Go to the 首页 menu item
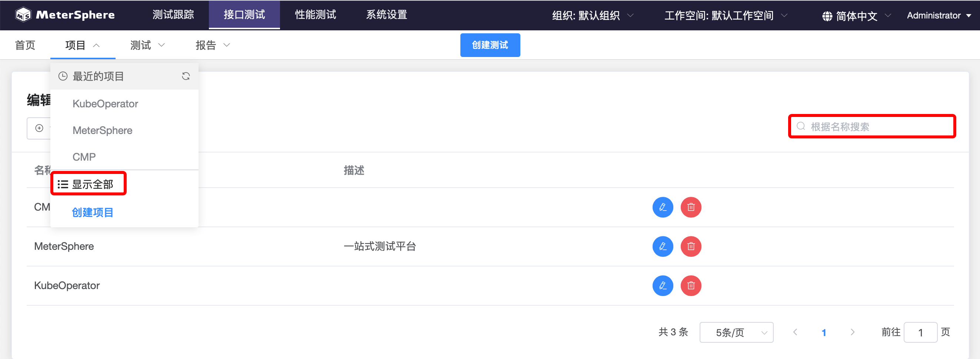 point(25,45)
